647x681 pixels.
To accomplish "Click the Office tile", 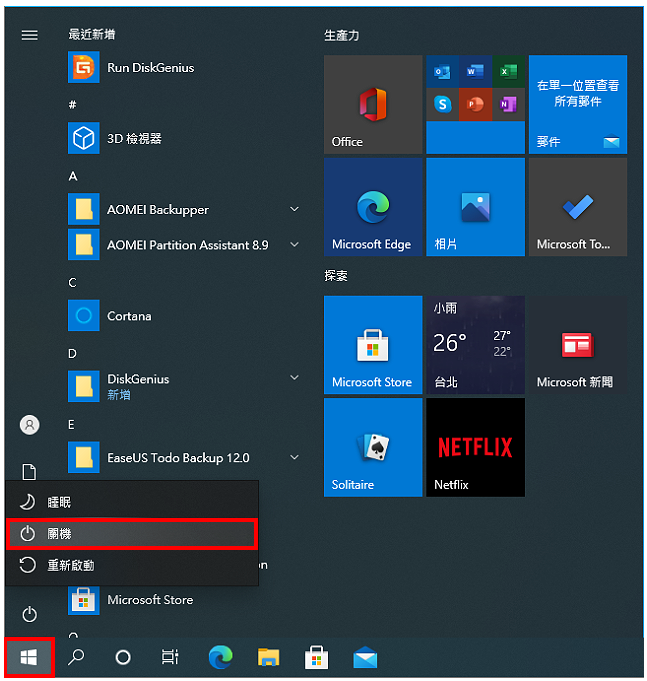I will pyautogui.click(x=373, y=104).
